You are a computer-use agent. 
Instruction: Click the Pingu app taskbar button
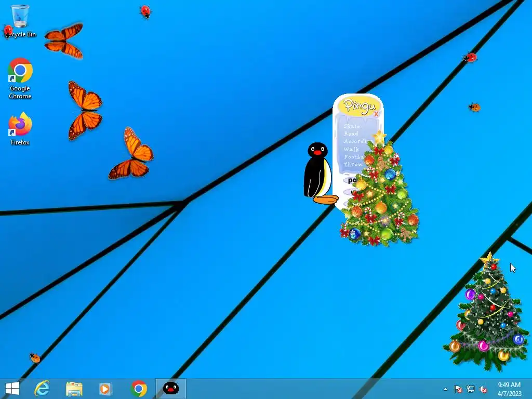tap(171, 389)
